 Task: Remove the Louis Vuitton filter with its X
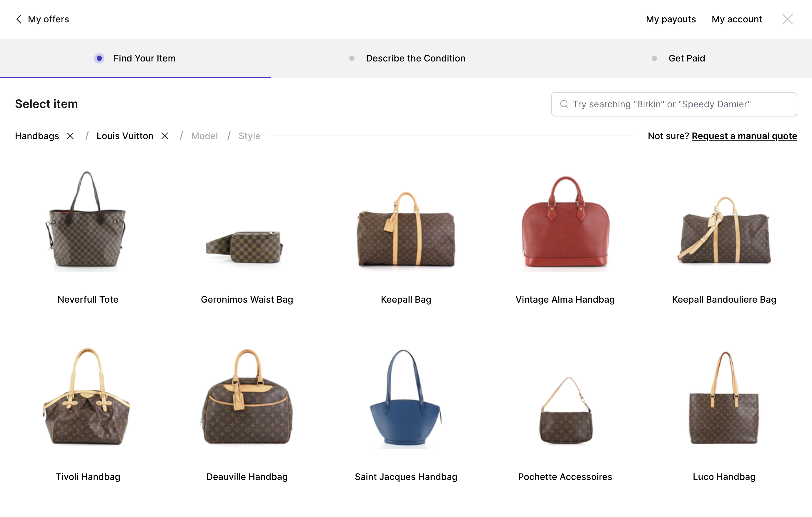[164, 136]
